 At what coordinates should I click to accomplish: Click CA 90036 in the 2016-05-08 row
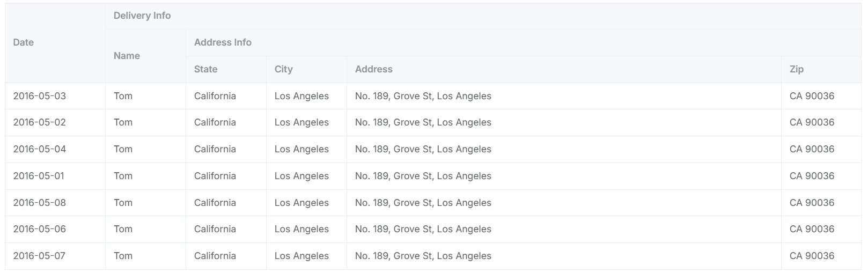[812, 203]
